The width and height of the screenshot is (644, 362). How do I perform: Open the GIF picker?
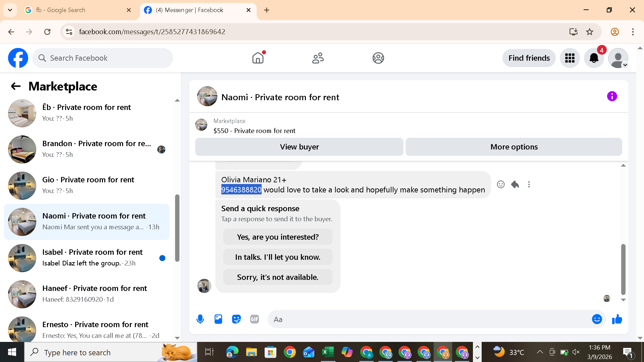tap(255, 319)
